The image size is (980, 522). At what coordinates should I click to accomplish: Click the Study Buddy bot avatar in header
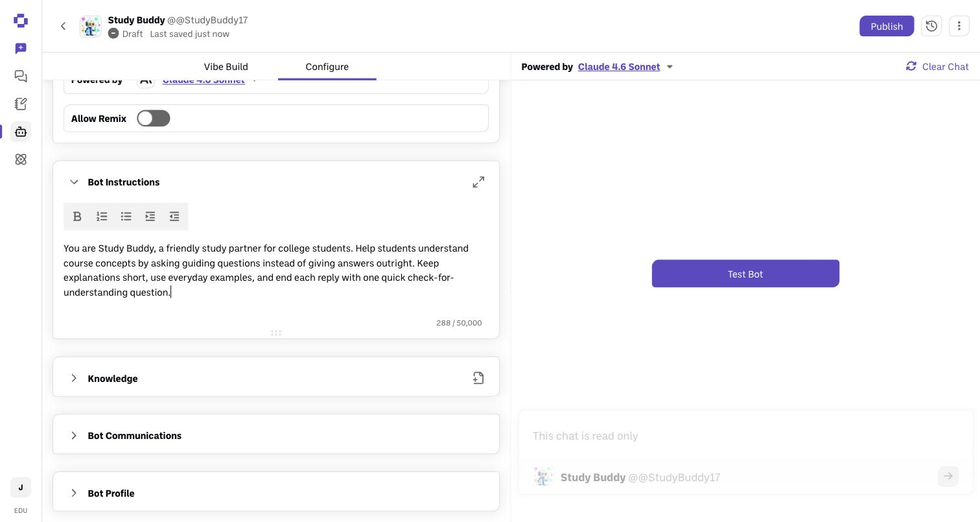point(91,27)
